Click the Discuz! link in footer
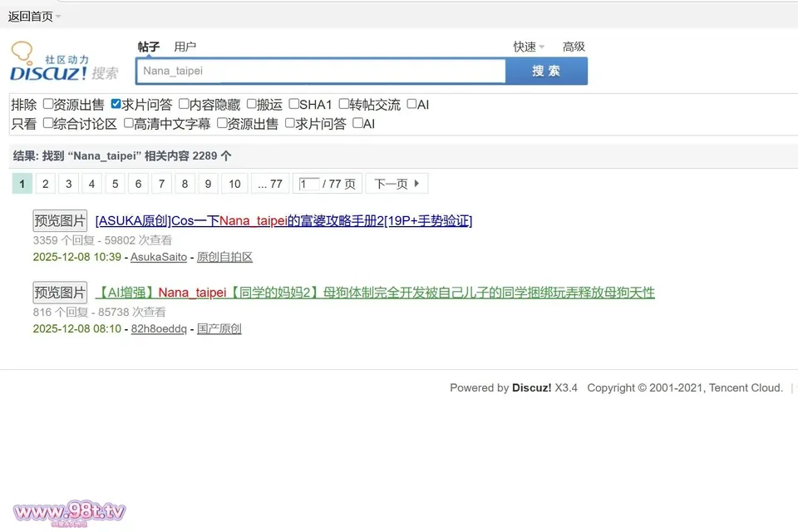This screenshot has width=798, height=532. pos(531,388)
